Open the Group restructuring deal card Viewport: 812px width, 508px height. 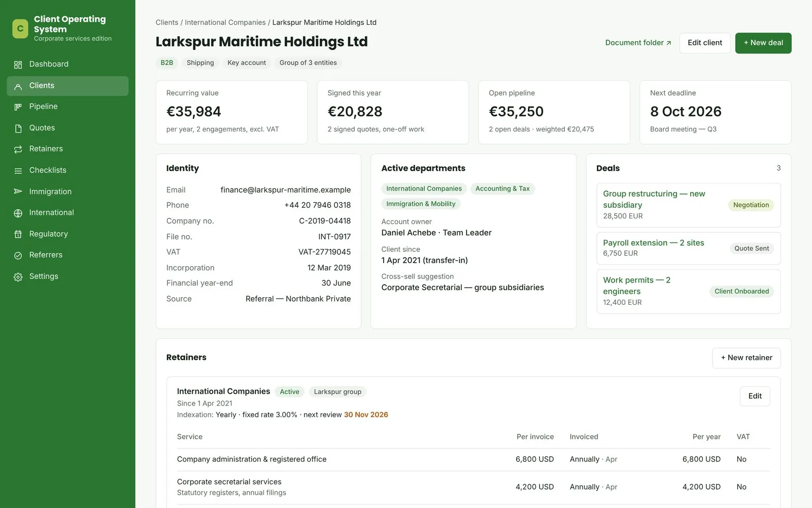click(x=688, y=205)
